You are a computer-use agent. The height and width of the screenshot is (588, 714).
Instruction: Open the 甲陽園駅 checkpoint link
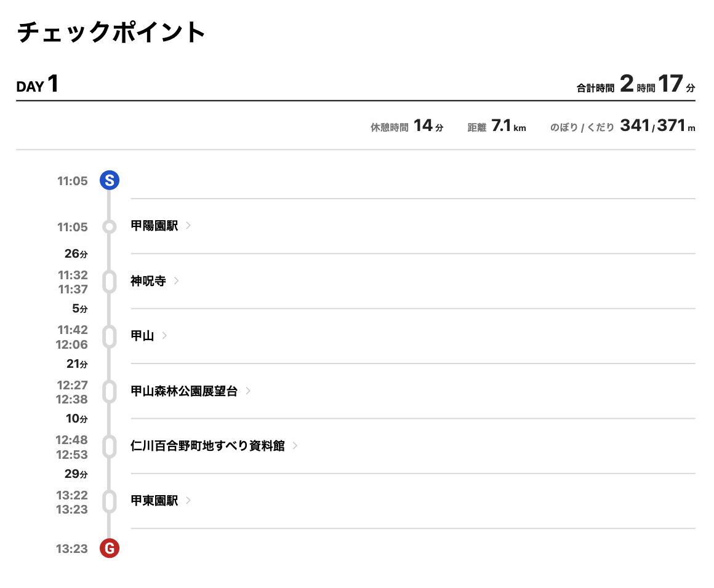(154, 226)
